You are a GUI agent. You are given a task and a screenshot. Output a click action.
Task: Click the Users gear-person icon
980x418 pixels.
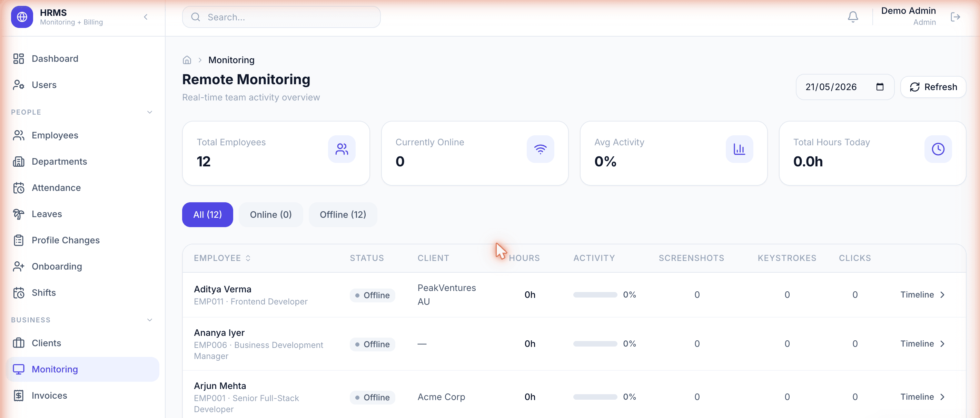click(19, 85)
